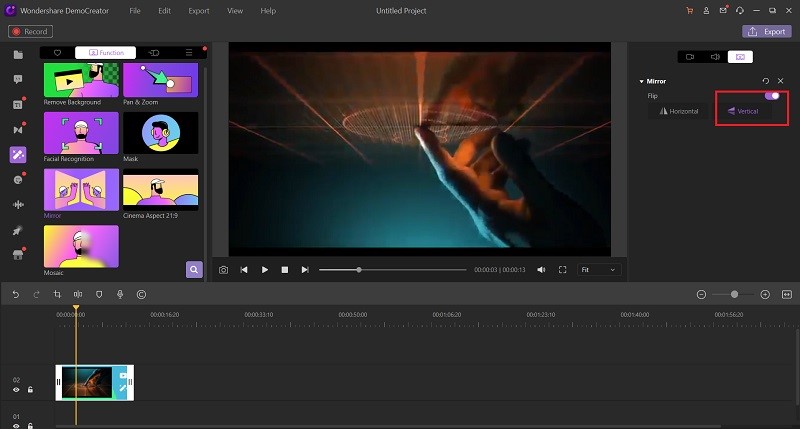Open the Fit zoom dropdown

tap(598, 270)
